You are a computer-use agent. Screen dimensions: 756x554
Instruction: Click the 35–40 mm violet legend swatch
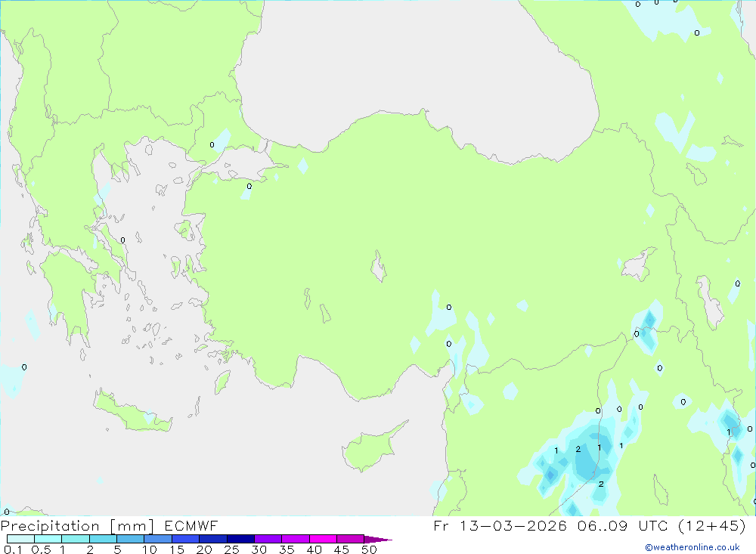[x=296, y=539]
